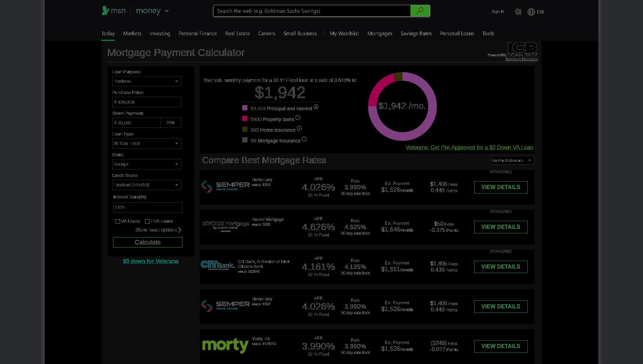The width and height of the screenshot is (643, 364).
Task: Click the EN language label
Action: coord(540,12)
